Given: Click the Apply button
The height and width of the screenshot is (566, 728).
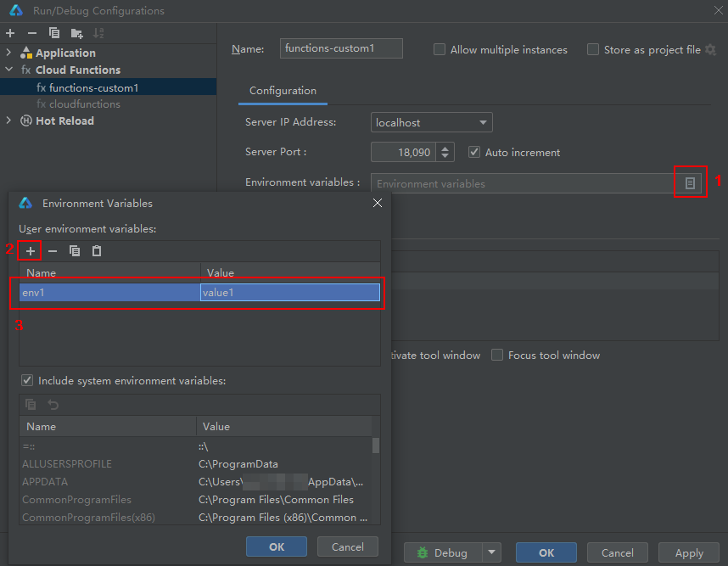Looking at the screenshot, I should (688, 552).
